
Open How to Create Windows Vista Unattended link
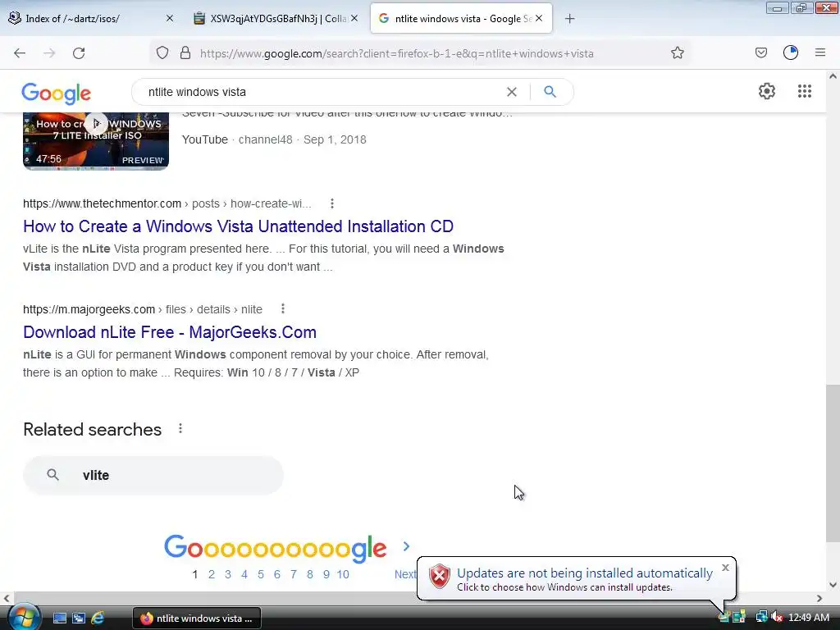239,226
